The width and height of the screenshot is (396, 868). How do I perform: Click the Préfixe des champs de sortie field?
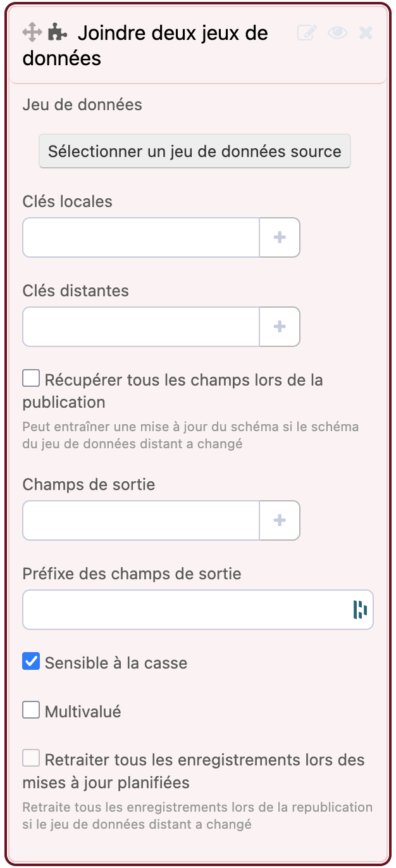pos(183,610)
